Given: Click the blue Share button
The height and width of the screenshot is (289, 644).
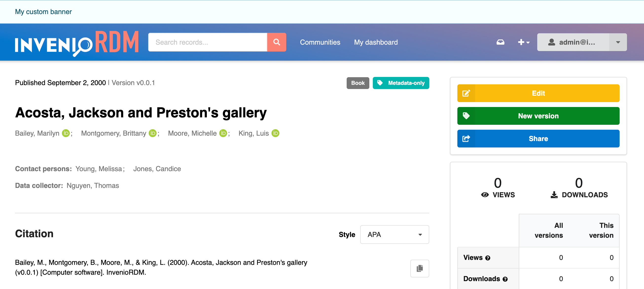Looking at the screenshot, I should [x=538, y=139].
